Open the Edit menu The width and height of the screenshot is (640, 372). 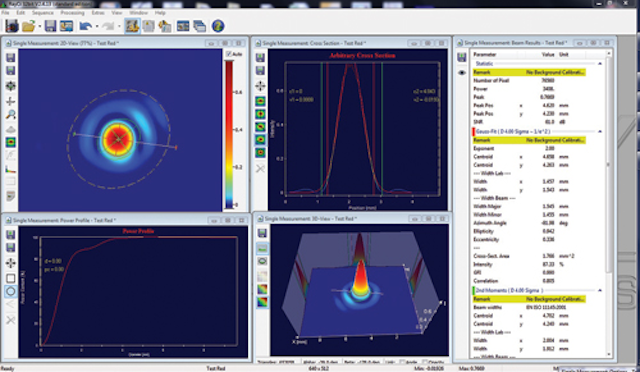click(20, 13)
